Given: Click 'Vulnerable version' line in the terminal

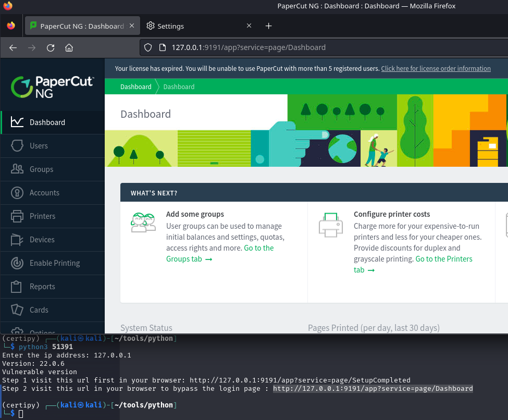Looking at the screenshot, I should point(40,372).
